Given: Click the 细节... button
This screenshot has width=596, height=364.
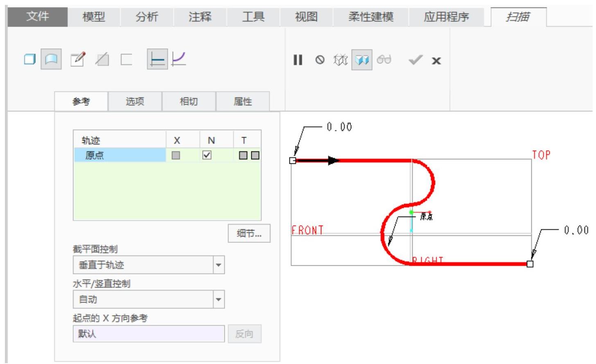Looking at the screenshot, I should pyautogui.click(x=249, y=234).
